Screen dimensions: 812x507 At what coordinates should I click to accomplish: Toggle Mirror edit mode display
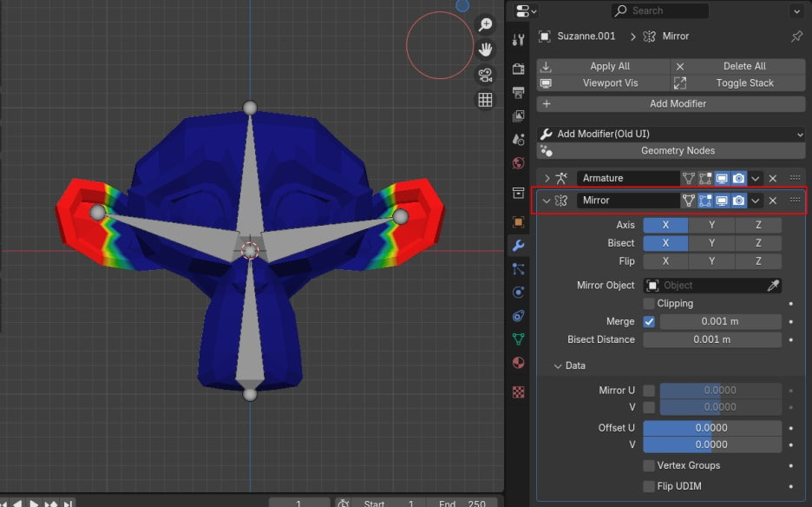(x=704, y=200)
